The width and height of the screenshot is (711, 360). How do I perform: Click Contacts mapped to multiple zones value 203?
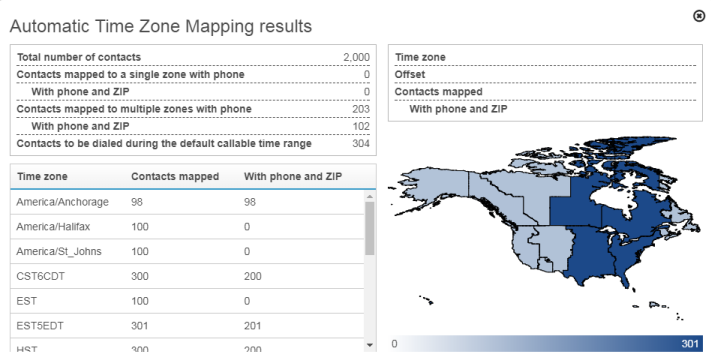tap(361, 109)
